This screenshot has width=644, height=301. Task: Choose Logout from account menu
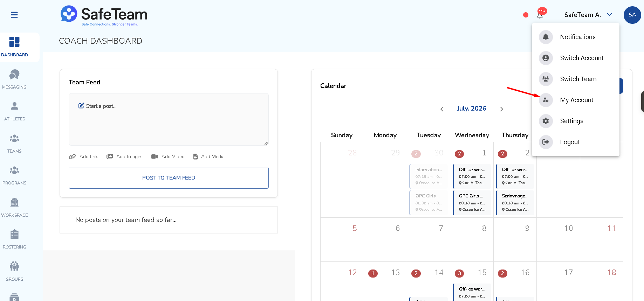tap(576, 142)
